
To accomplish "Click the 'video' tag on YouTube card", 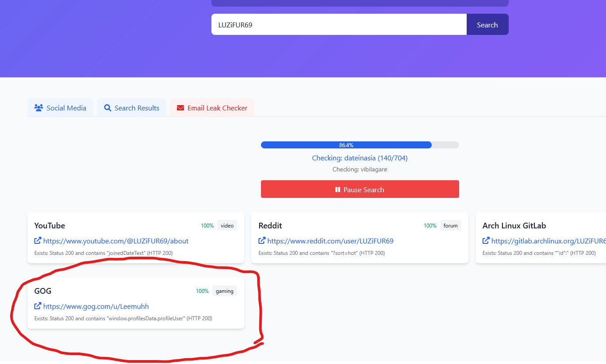I will [227, 225].
